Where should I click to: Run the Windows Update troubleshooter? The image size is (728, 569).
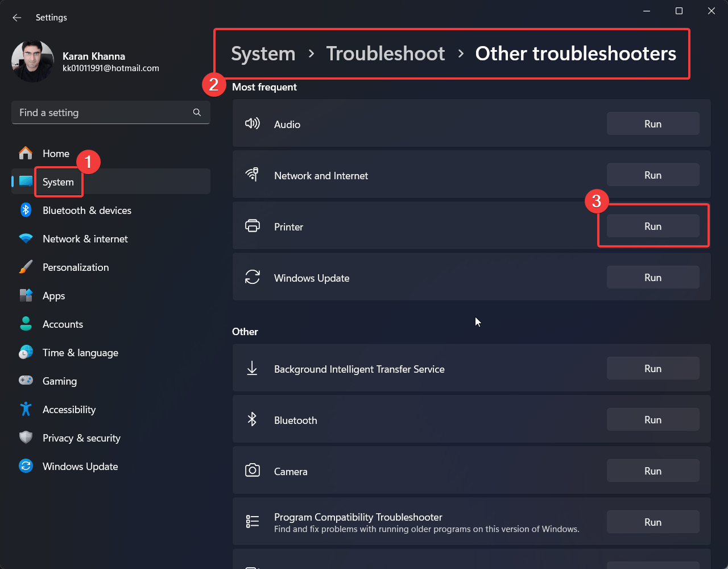(652, 278)
